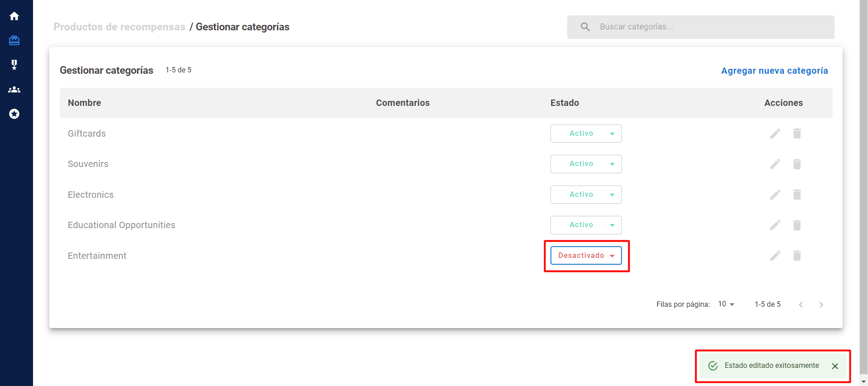Viewport: 868px width, 386px height.
Task: Expand the Entertainment Desactivado status dropdown
Action: point(586,256)
